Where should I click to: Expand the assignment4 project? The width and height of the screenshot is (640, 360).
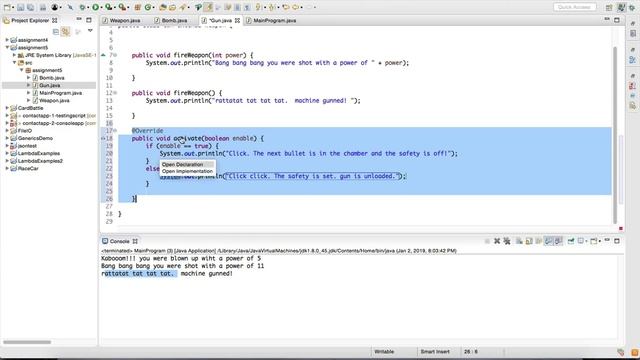coord(7,40)
